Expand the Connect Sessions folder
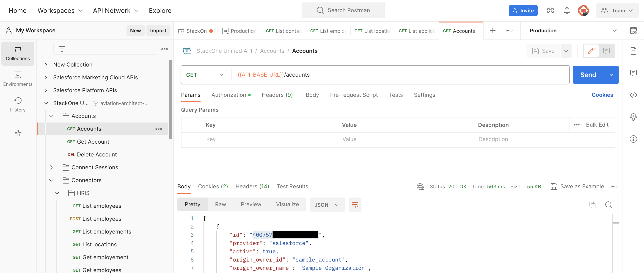Image resolution: width=644 pixels, height=273 pixels. (x=51, y=167)
